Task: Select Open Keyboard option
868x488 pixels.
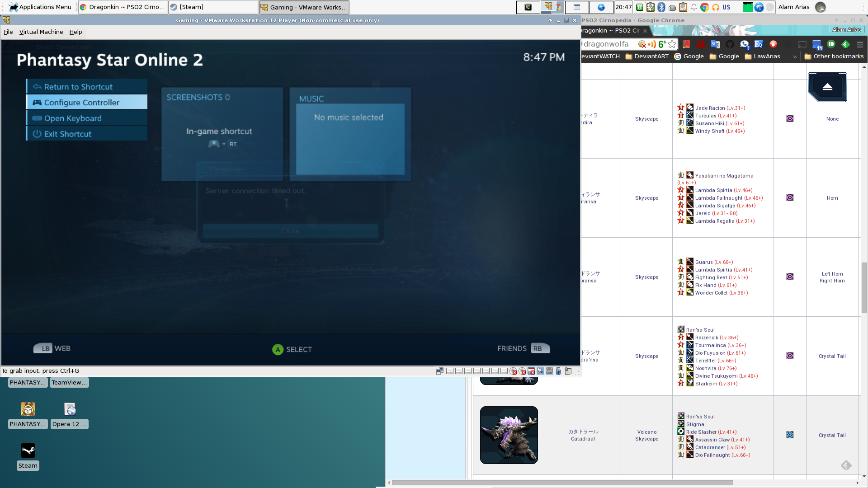Action: coord(87,118)
